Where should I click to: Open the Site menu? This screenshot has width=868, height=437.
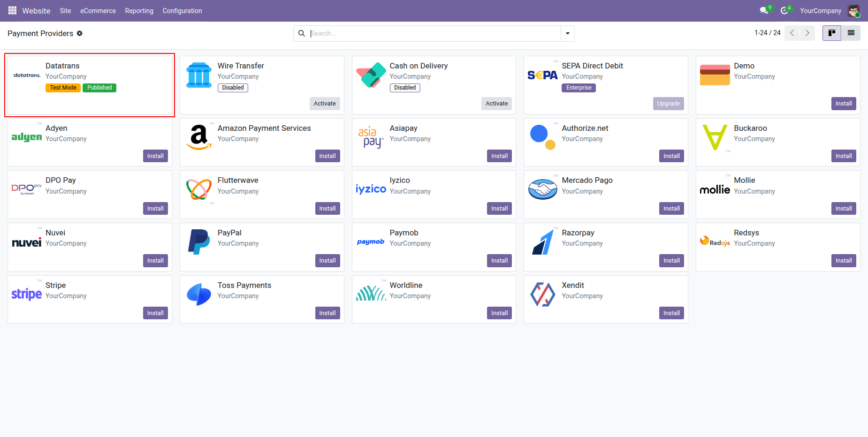pos(65,10)
